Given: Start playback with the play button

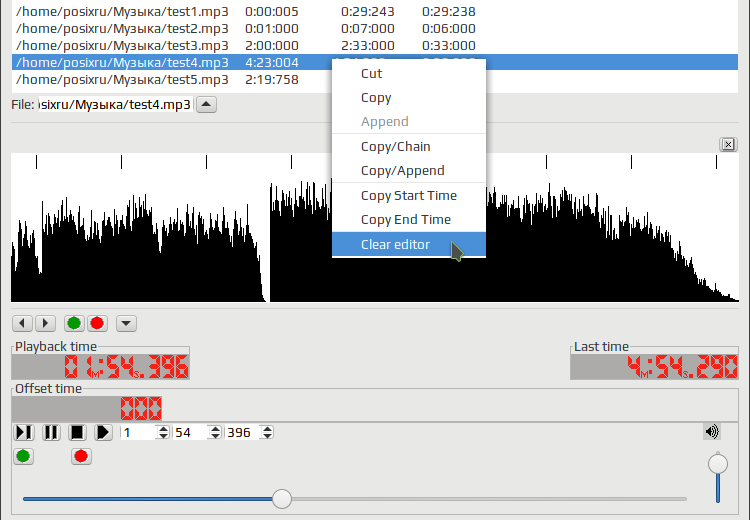Looking at the screenshot, I should [x=103, y=432].
